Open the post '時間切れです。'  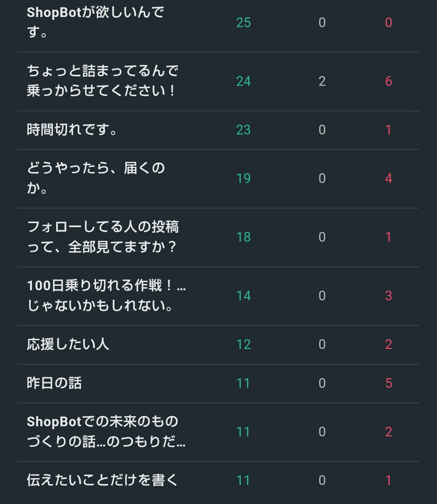pyautogui.click(x=72, y=130)
